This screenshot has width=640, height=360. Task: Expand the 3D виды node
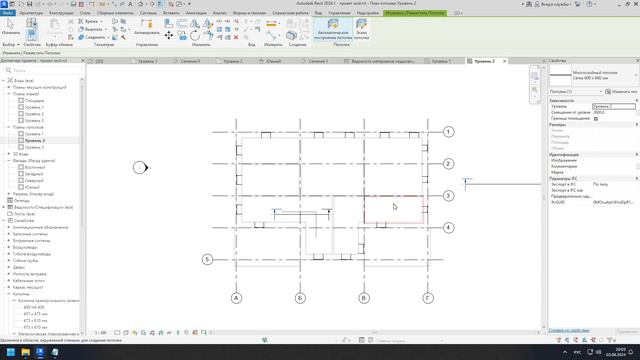pos(9,154)
